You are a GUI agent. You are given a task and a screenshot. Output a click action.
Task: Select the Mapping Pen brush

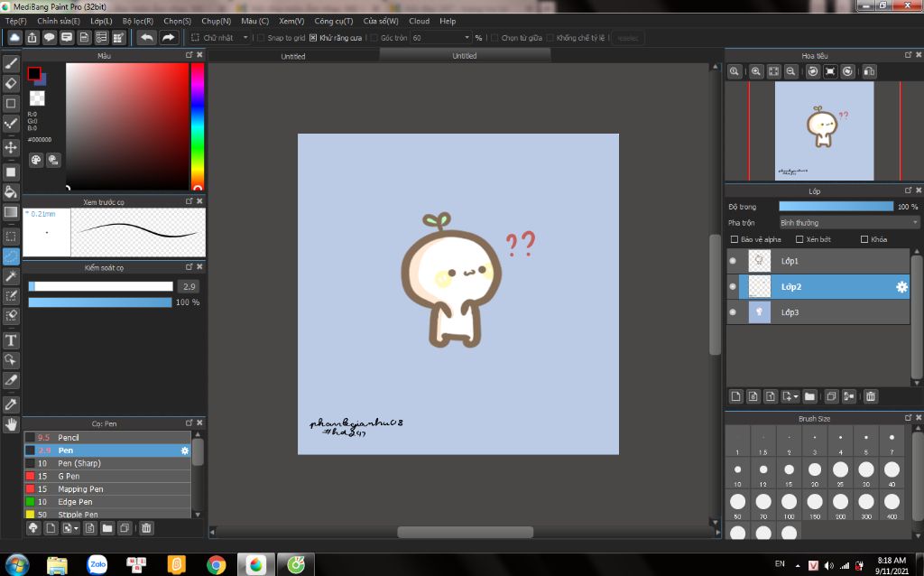[107, 489]
